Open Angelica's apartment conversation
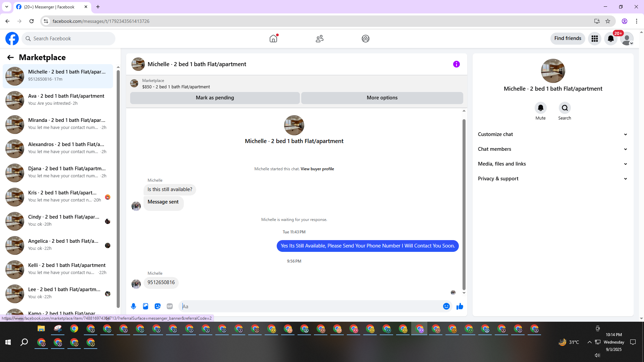644x362 pixels. [58, 245]
